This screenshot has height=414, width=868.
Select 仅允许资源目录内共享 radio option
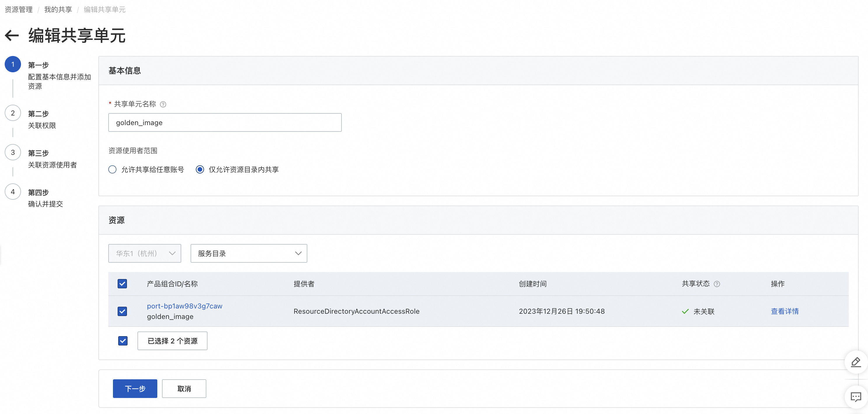click(x=200, y=170)
